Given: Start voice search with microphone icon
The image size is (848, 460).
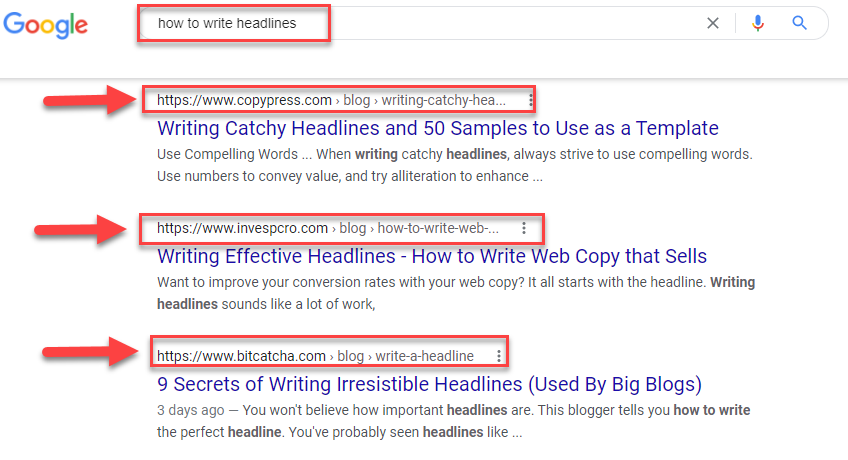Looking at the screenshot, I should tap(758, 23).
